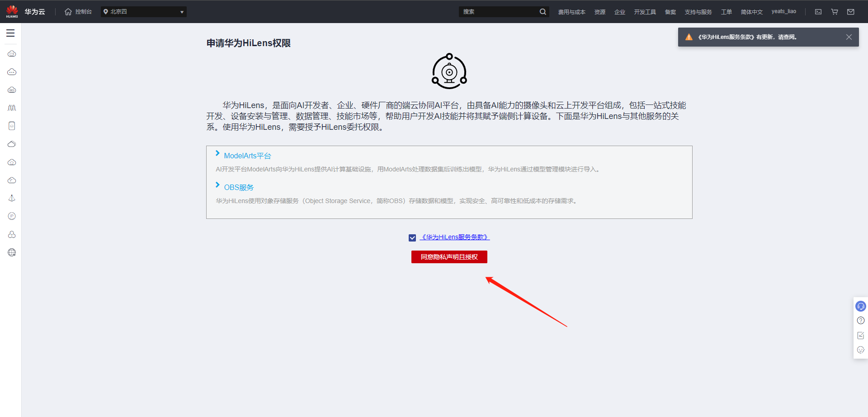Expand the OBS服务 chevron
This screenshot has width=868, height=417.
pyautogui.click(x=217, y=185)
